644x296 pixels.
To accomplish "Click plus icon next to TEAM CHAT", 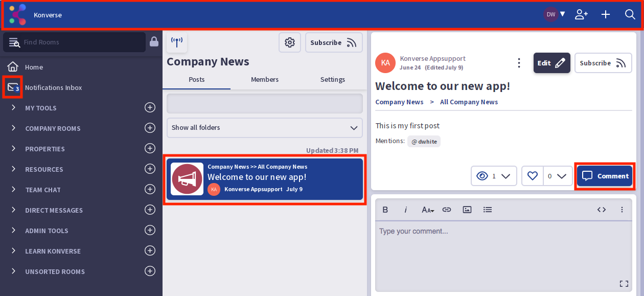I will (x=150, y=189).
